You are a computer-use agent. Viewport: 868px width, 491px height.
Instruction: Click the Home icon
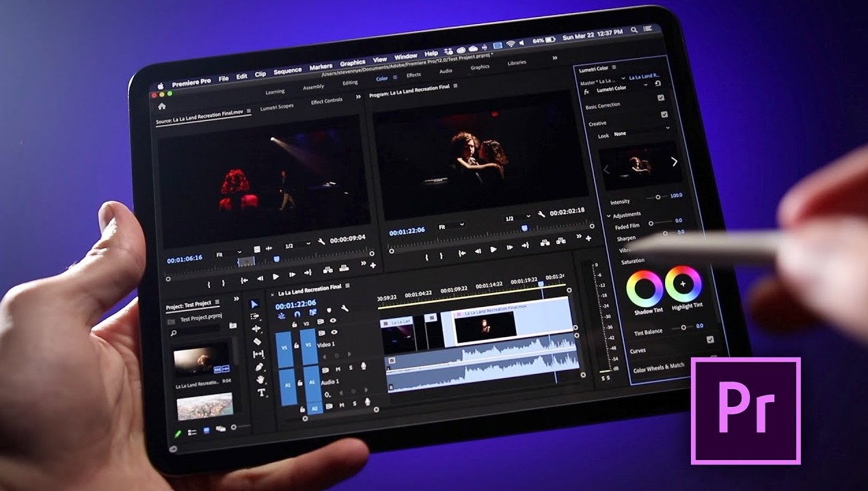point(162,107)
